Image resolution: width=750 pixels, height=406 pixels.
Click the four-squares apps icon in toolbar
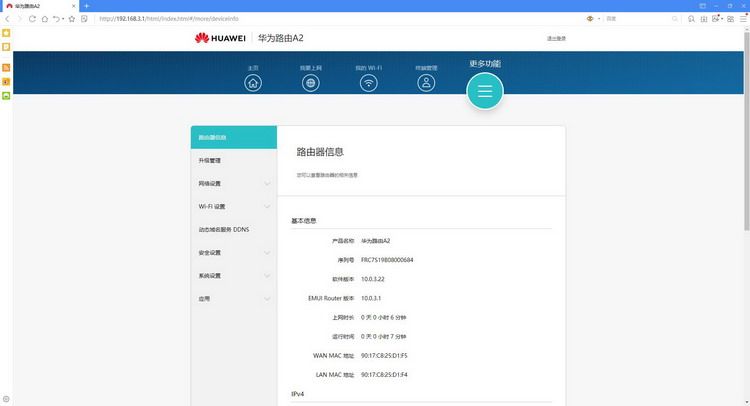[730, 19]
